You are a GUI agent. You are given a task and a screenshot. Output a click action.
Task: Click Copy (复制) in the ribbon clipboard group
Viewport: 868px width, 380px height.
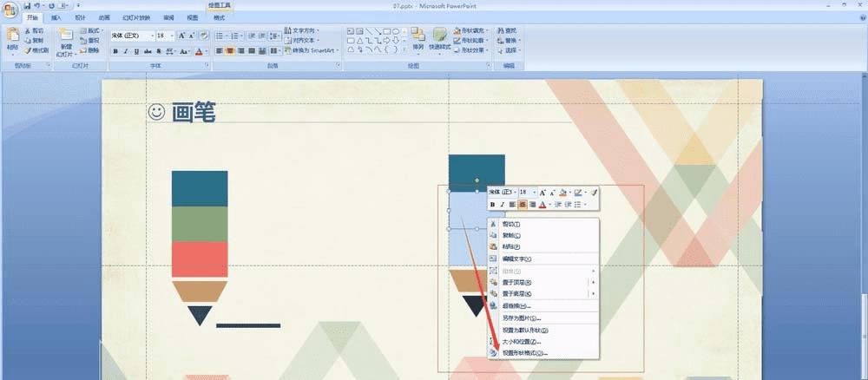(34, 41)
